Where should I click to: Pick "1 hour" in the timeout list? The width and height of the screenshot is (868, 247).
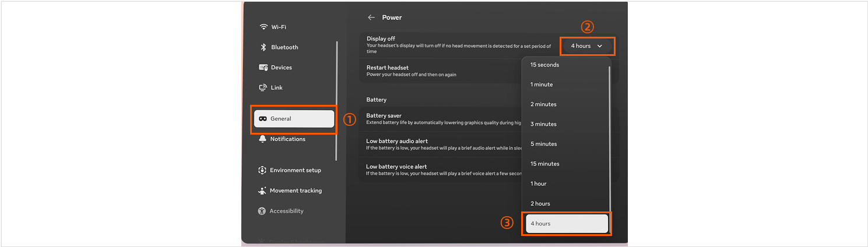click(539, 184)
